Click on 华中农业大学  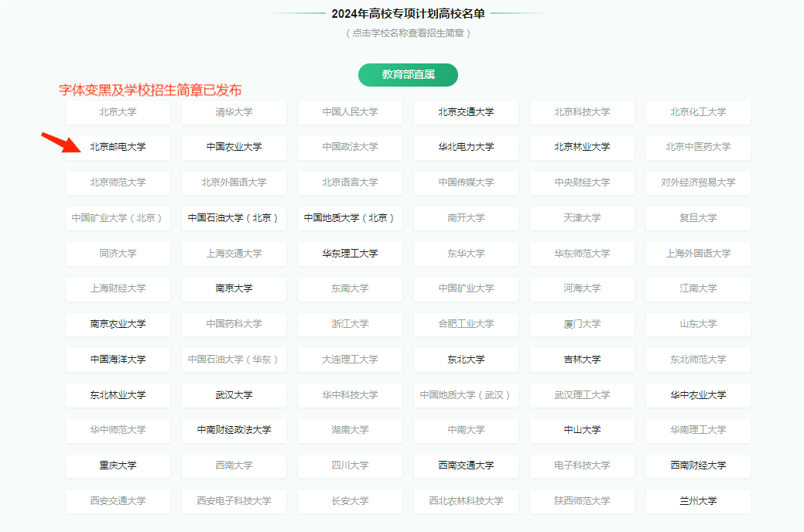point(698,395)
